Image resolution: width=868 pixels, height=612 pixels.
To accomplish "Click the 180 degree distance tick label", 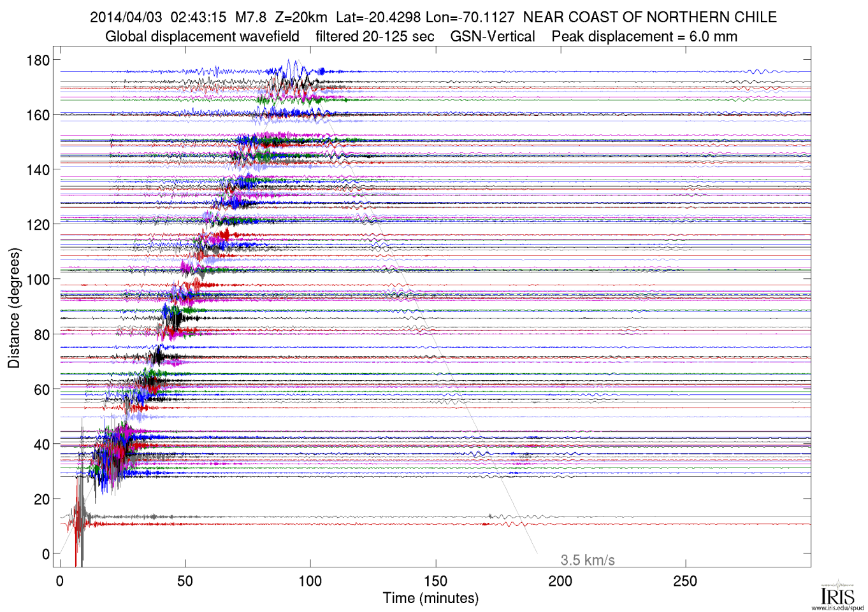I will (38, 60).
